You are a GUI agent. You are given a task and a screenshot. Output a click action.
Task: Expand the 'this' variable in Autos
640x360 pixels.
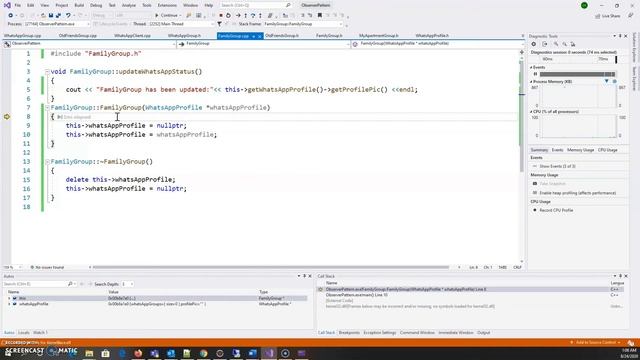coord(9,298)
